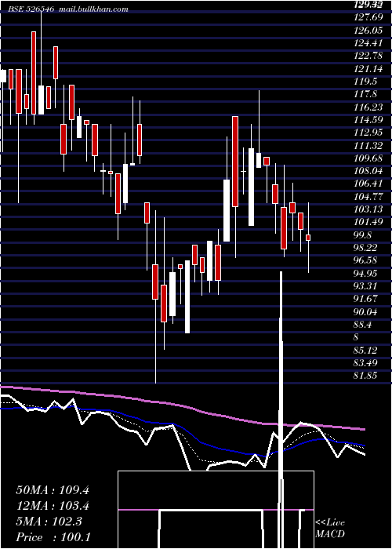
Task: Click the 96.58 price label
Action: (x=366, y=260)
